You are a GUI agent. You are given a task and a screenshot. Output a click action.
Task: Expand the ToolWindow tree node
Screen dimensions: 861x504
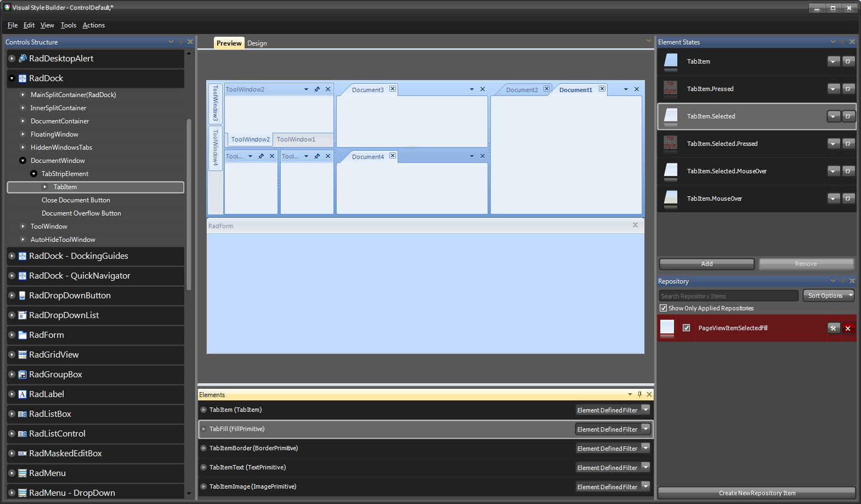point(22,226)
